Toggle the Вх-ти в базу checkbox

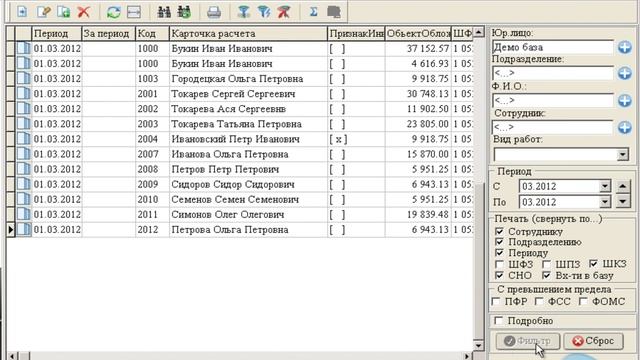click(546, 276)
